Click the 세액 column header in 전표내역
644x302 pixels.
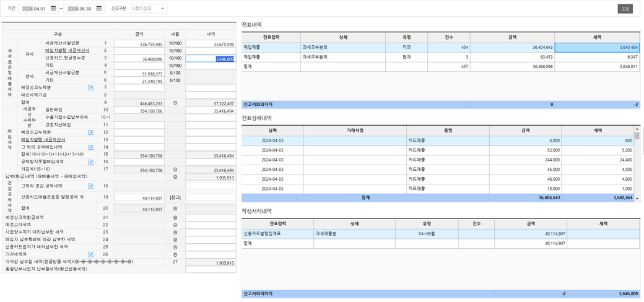point(597,37)
